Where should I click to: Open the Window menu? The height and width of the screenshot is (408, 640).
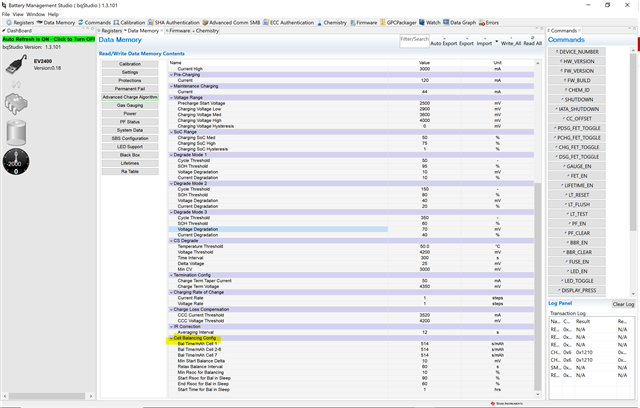click(36, 14)
